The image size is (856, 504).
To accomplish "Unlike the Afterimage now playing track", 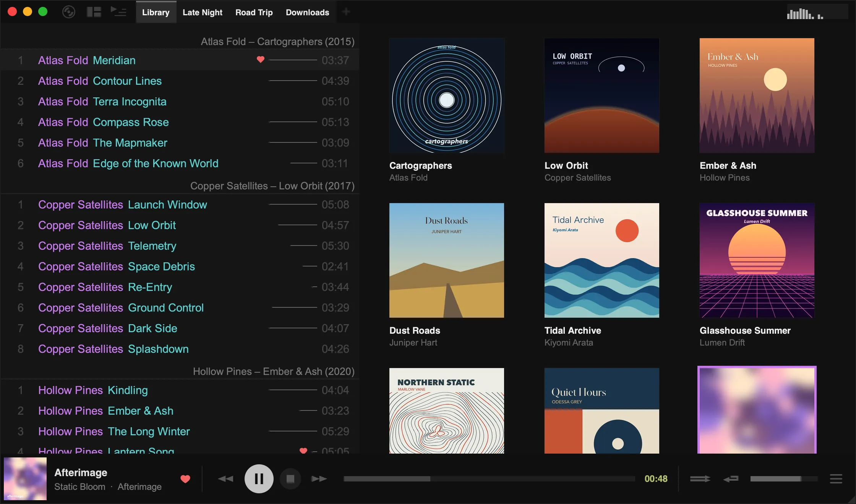I will click(185, 479).
